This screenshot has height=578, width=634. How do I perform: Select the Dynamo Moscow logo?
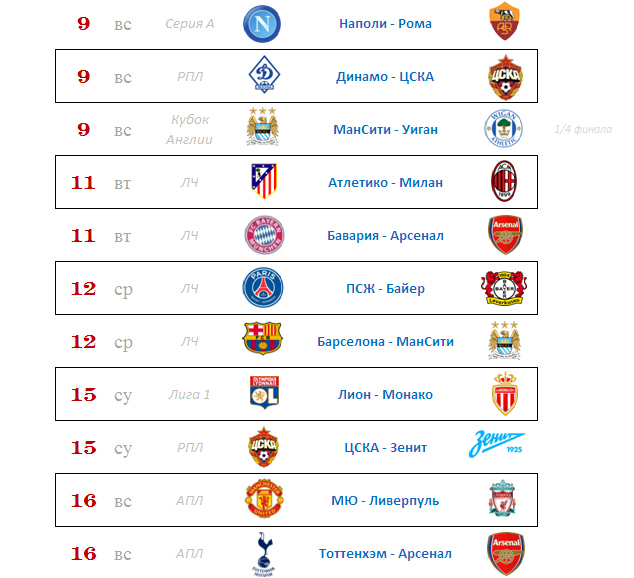click(262, 76)
